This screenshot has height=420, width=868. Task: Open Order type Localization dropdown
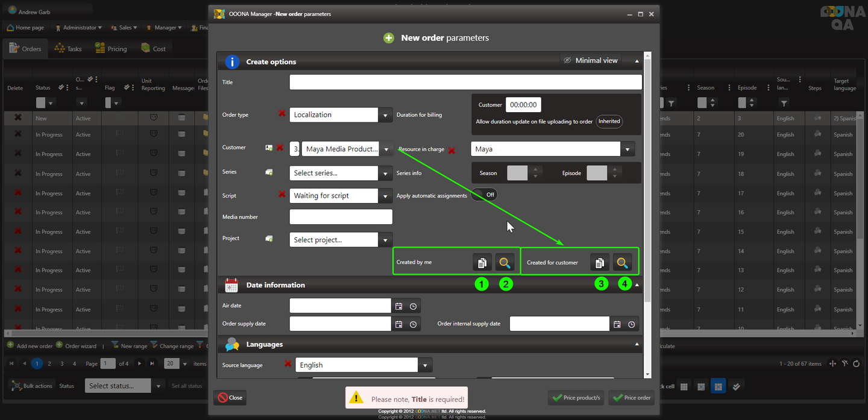(x=386, y=115)
